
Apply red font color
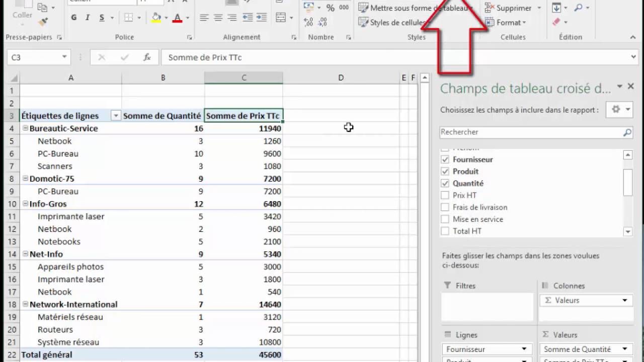(x=177, y=18)
